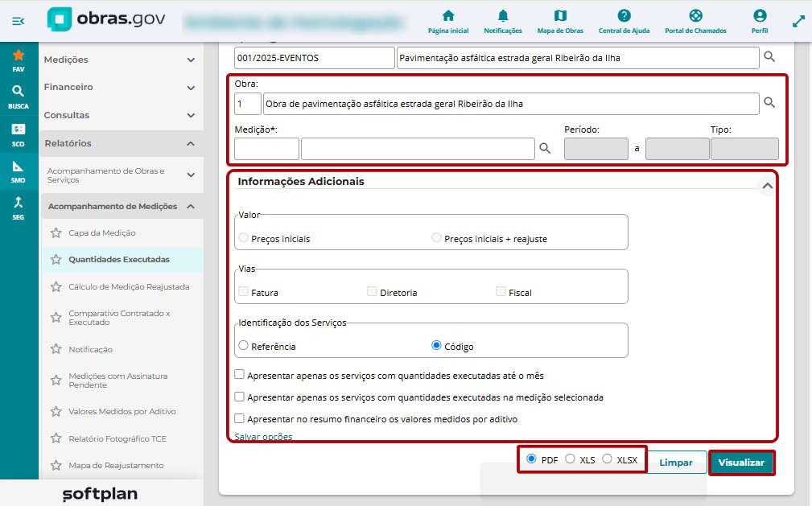Image resolution: width=812 pixels, height=506 pixels.
Task: Select PDF output format
Action: click(x=531, y=459)
